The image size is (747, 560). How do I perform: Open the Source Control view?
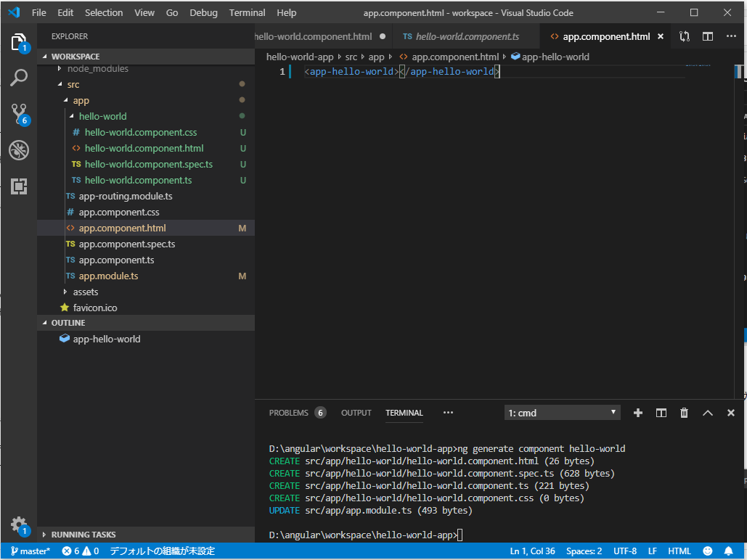(19, 112)
